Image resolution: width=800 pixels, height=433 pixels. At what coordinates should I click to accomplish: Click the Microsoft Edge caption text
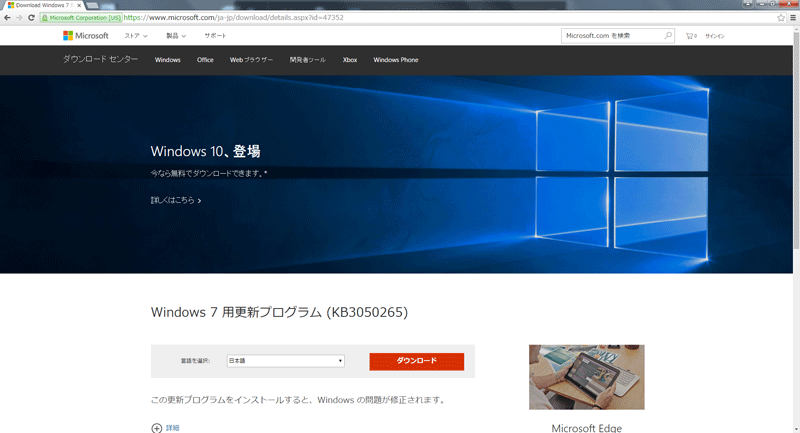587,428
